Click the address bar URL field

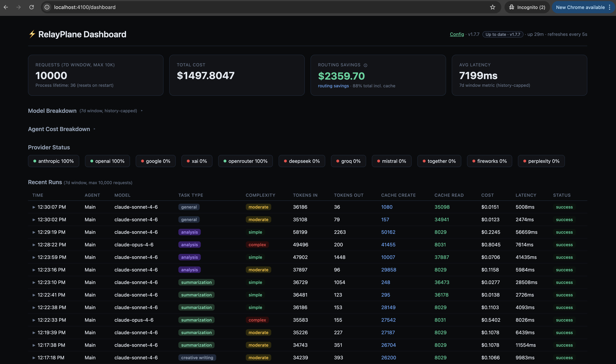pos(245,7)
